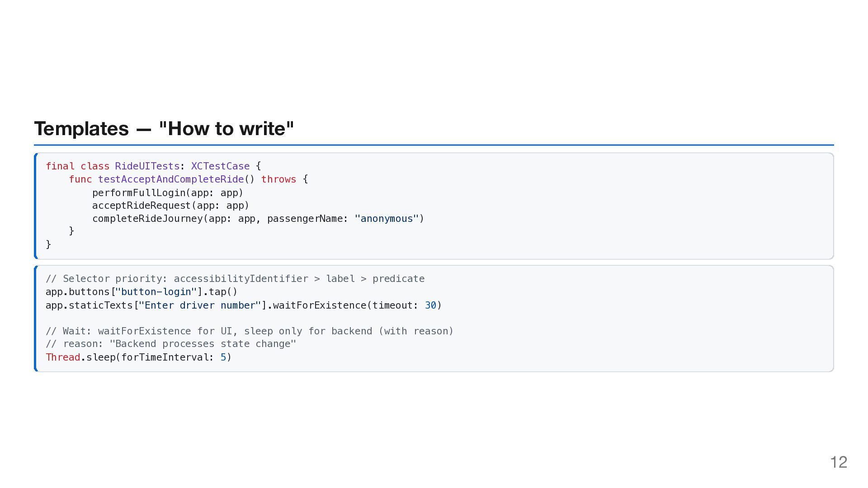Click the "Wait: waitForExistence for UI" comment
868x488 pixels.
pos(249,331)
